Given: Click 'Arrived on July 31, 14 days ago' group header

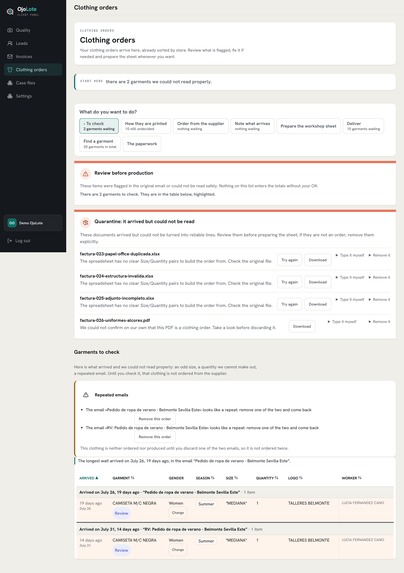Looking at the screenshot, I should 235,529.
